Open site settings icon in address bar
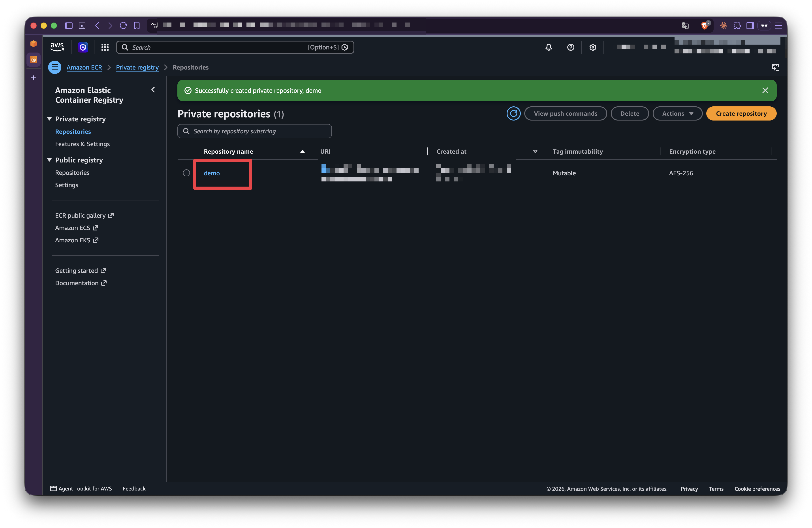Image resolution: width=812 pixels, height=528 pixels. click(x=154, y=25)
